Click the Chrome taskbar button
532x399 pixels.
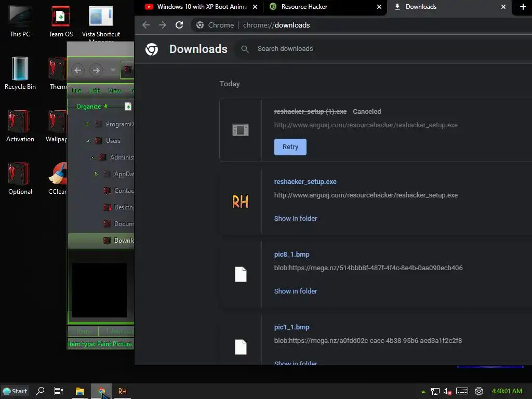pos(101,391)
